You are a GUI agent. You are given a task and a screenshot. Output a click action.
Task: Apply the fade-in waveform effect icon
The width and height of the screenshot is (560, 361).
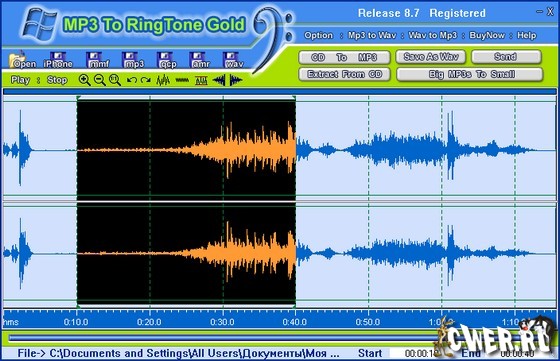point(219,80)
